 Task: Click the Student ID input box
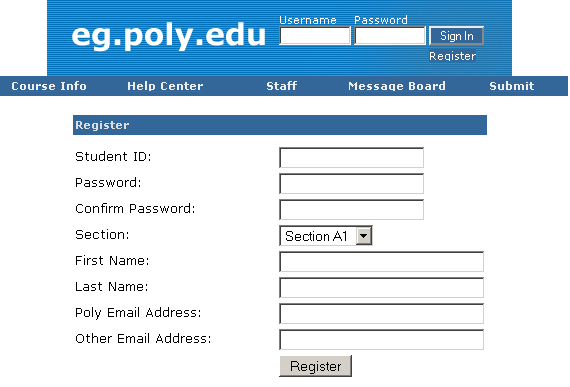pyautogui.click(x=352, y=158)
